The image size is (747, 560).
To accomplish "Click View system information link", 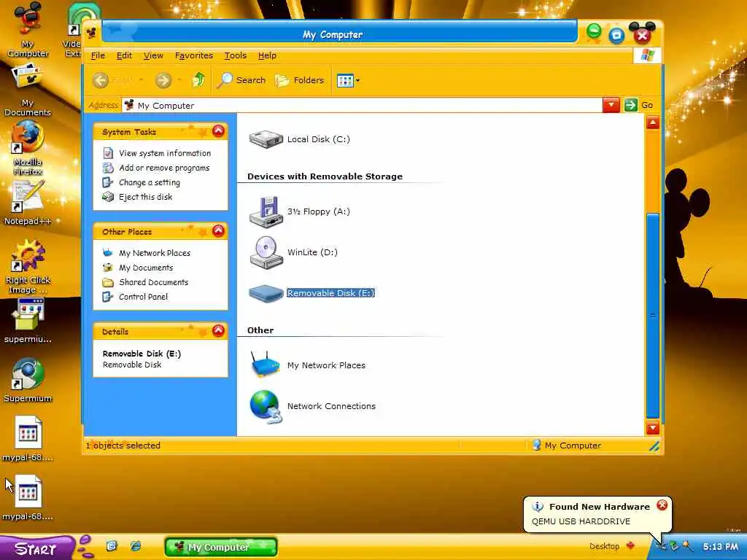I will pos(164,153).
